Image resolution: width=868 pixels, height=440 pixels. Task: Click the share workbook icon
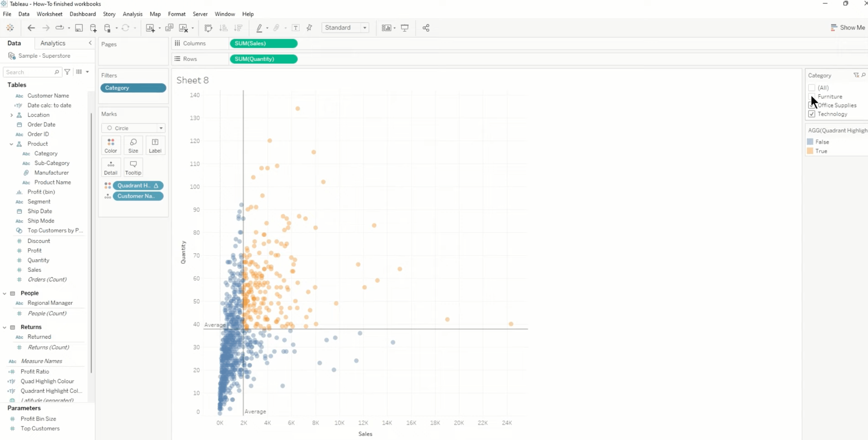click(x=426, y=28)
